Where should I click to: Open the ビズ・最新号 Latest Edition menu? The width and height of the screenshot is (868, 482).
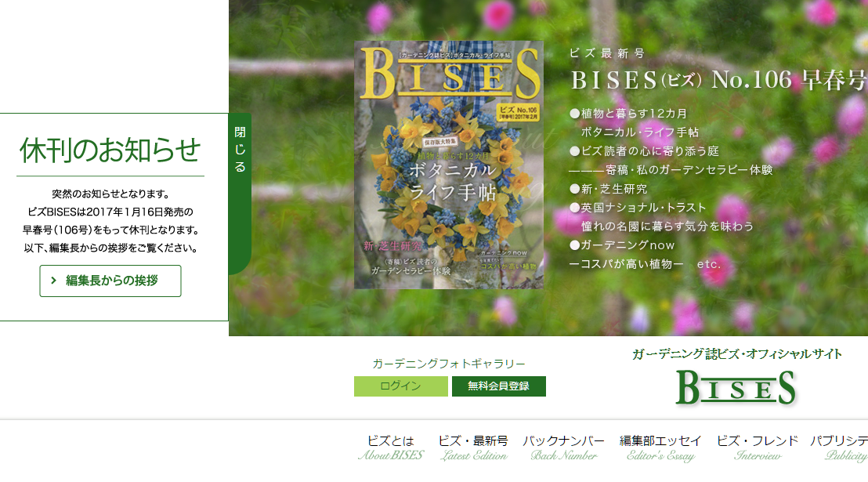[x=473, y=448]
